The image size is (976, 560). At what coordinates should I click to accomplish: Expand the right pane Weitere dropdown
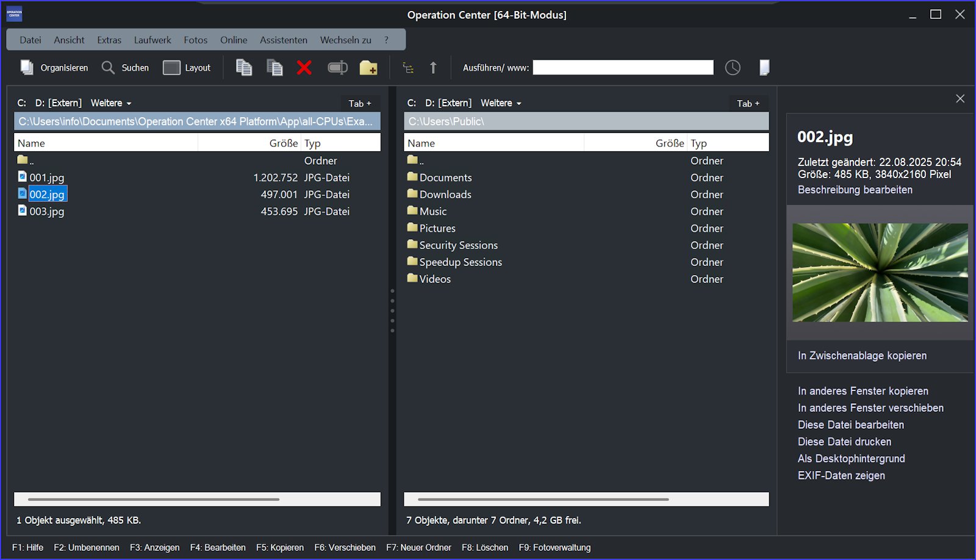[501, 103]
